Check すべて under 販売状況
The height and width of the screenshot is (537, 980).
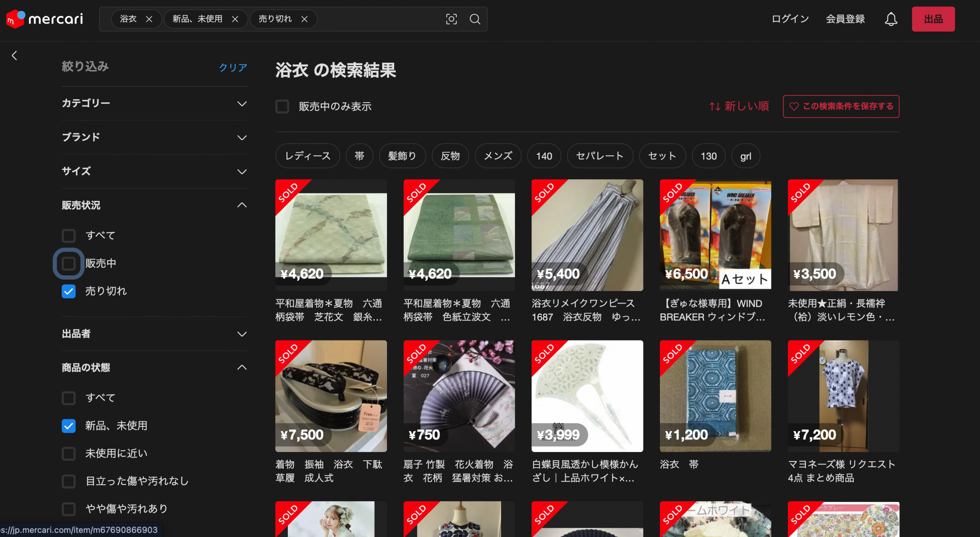69,236
